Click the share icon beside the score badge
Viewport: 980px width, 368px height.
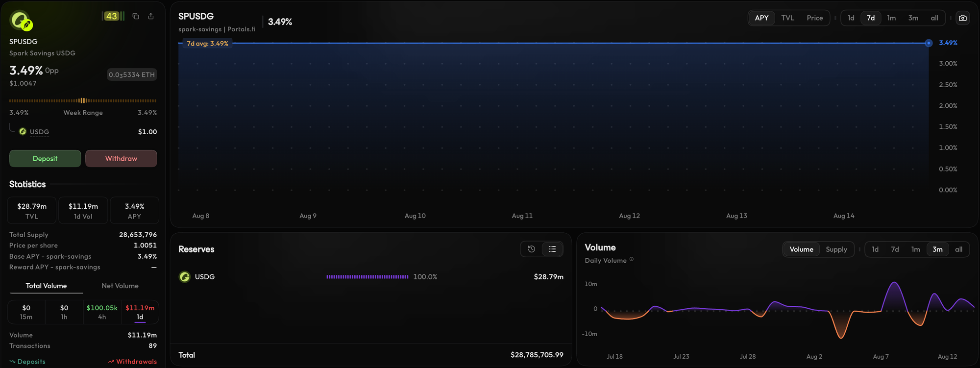(151, 16)
